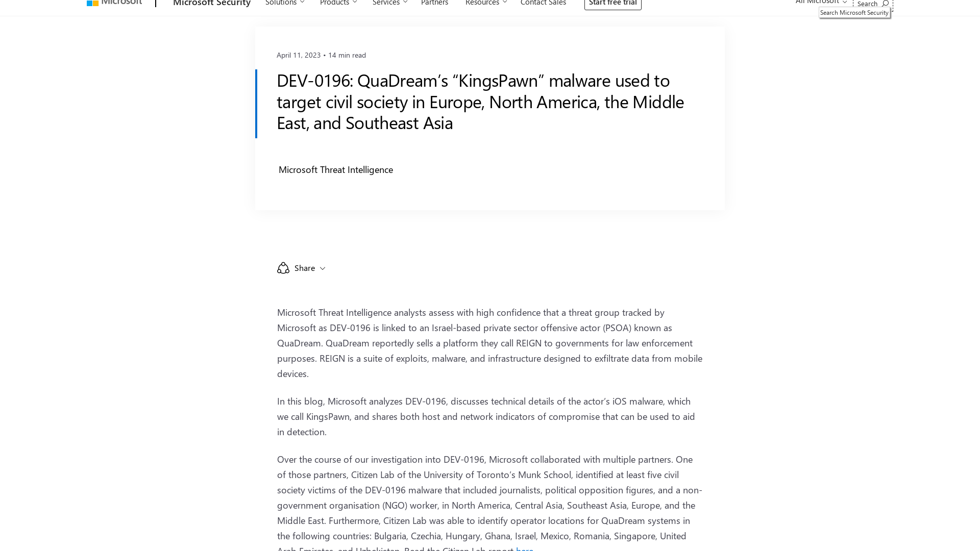The height and width of the screenshot is (551, 980).
Task: Click the Share icon button
Action: (x=283, y=268)
